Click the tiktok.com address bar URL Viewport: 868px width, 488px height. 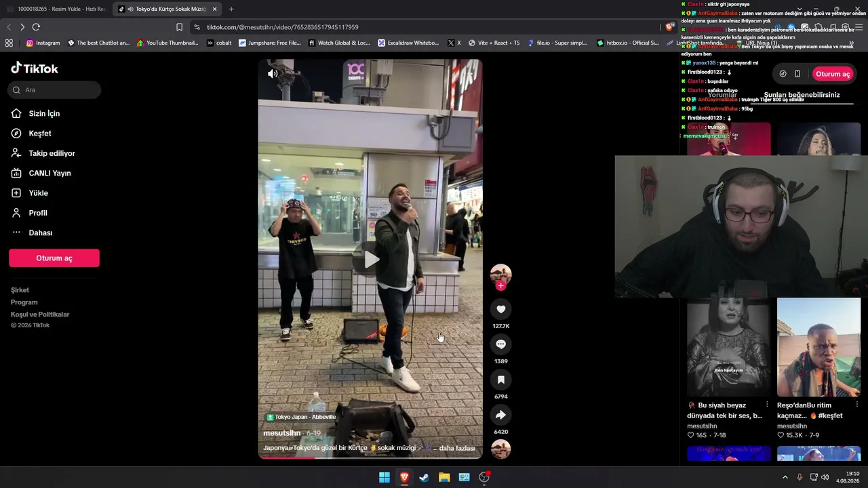[x=283, y=27]
